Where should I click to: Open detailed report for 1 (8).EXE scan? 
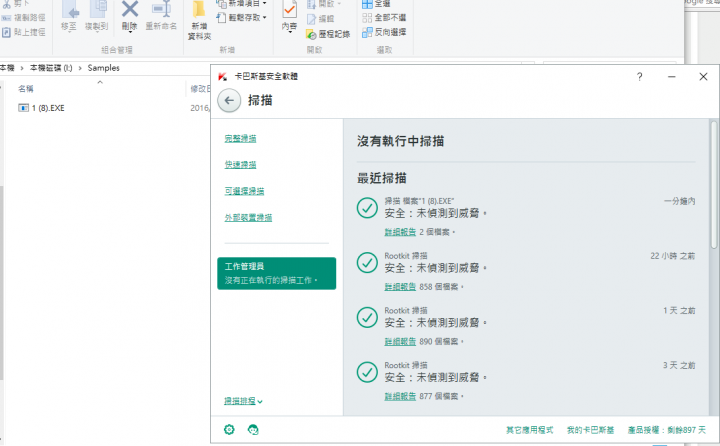pos(400,232)
